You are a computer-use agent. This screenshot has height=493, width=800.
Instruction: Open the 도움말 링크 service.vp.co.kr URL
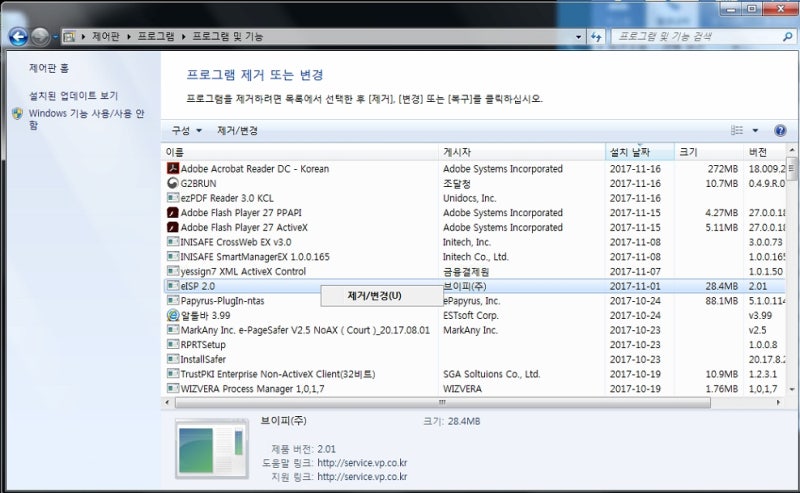click(362, 463)
